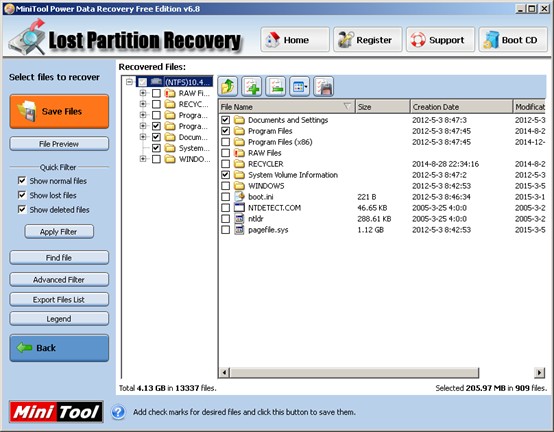Click the boot.ini file icon
This screenshot has width=554, height=432.
click(x=239, y=197)
